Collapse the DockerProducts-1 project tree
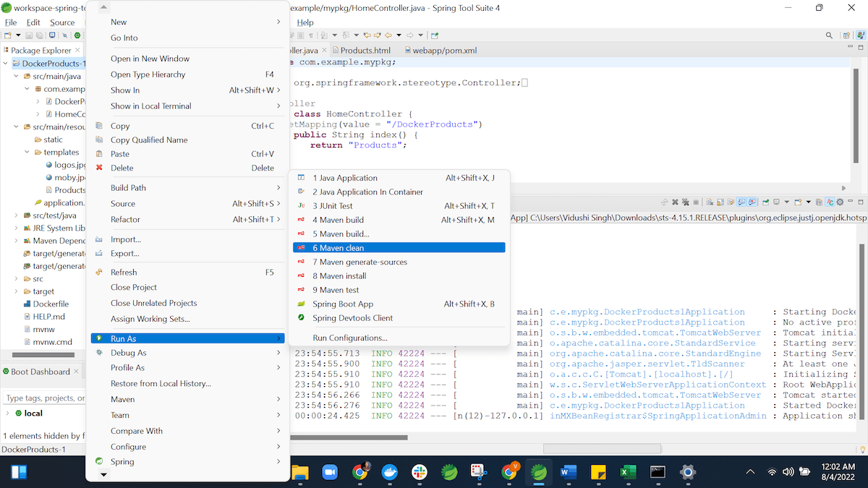Viewport: 868px width, 488px height. tap(6, 64)
